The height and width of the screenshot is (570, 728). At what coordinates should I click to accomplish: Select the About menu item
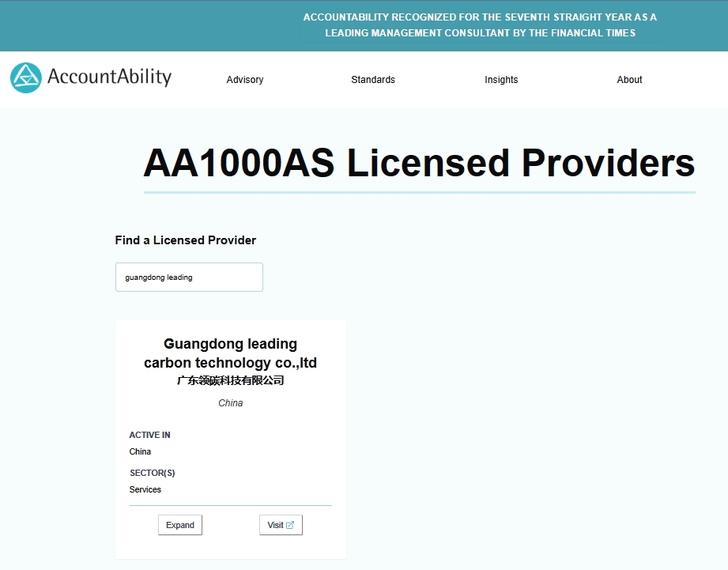[629, 80]
